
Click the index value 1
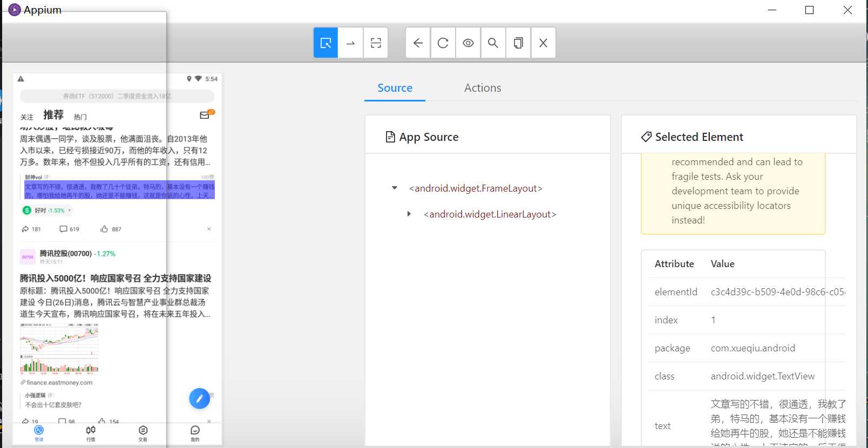point(713,320)
